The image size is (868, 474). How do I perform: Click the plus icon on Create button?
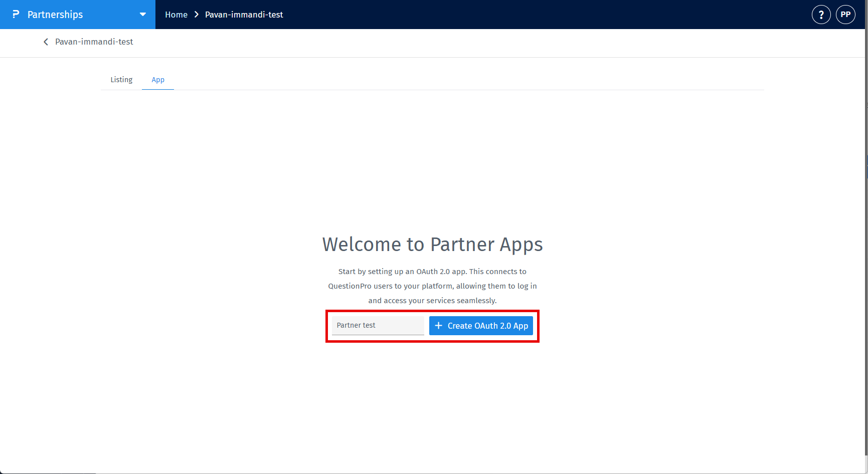click(438, 326)
